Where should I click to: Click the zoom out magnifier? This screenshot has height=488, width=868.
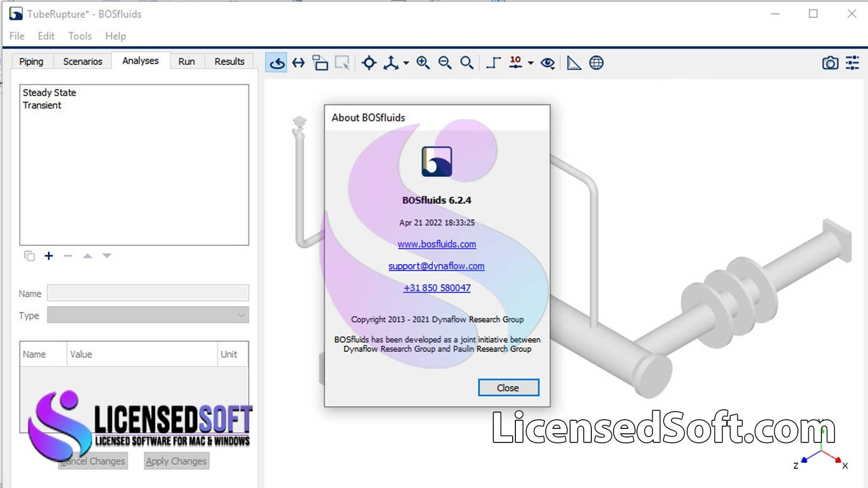coord(445,63)
